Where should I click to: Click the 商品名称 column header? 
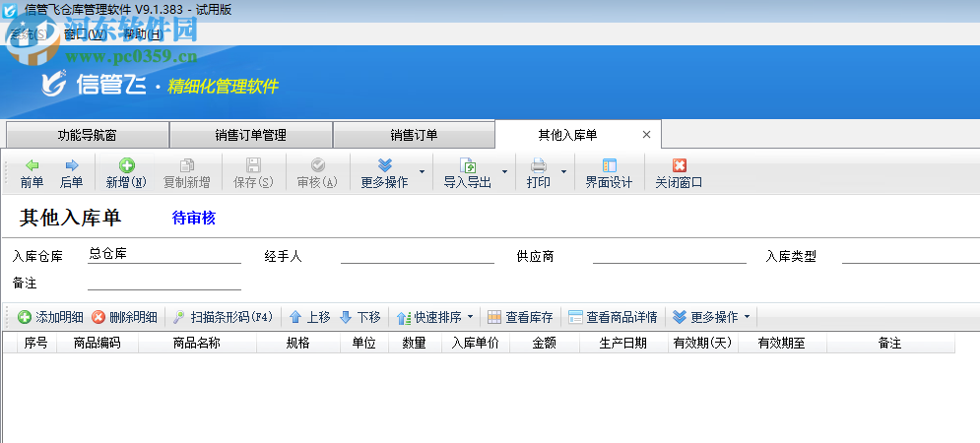click(198, 343)
